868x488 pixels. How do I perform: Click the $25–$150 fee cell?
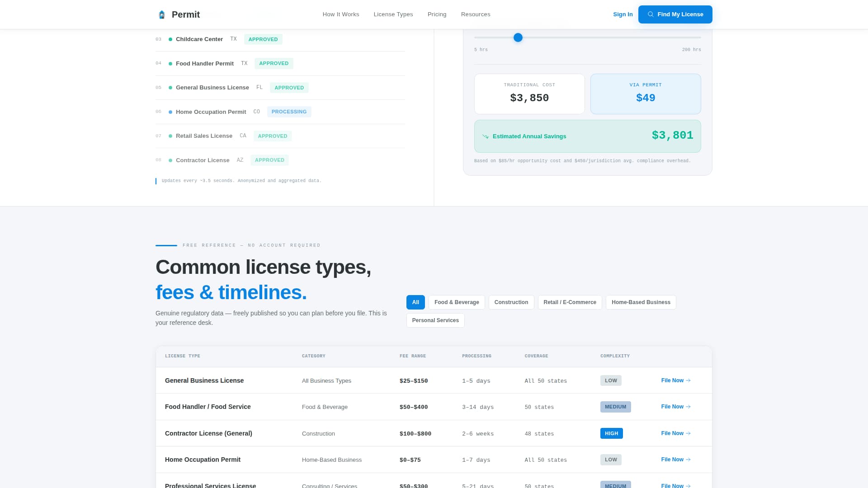[414, 381]
